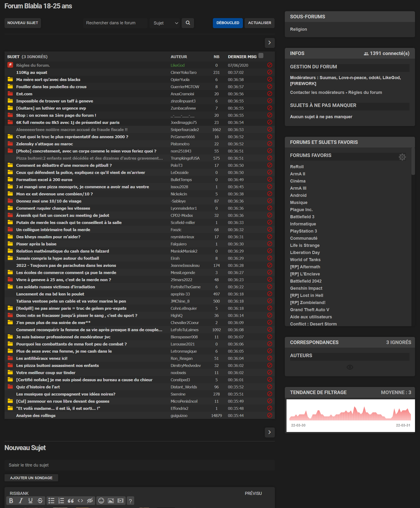
Task: Apply underline formatting in the editor toolbar
Action: point(31,501)
